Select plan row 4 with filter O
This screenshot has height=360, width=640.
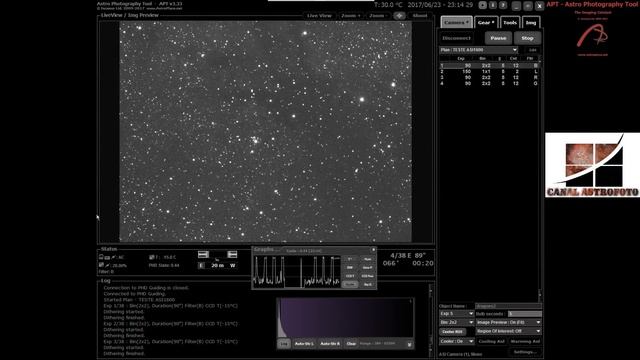pos(489,83)
